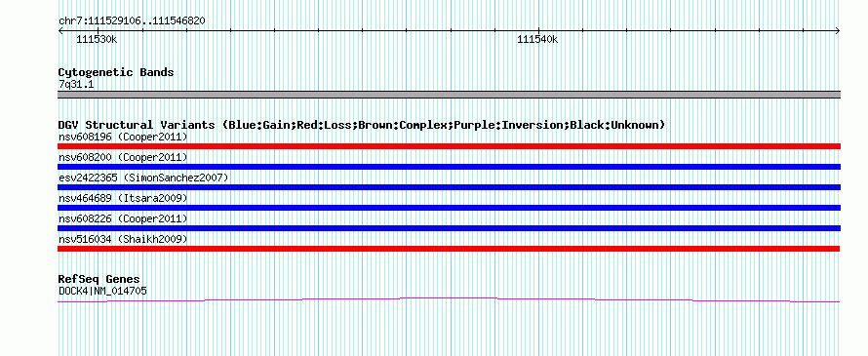Click the nsv464689 (Itsara2009) label
868x356 pixels.
click(x=123, y=198)
